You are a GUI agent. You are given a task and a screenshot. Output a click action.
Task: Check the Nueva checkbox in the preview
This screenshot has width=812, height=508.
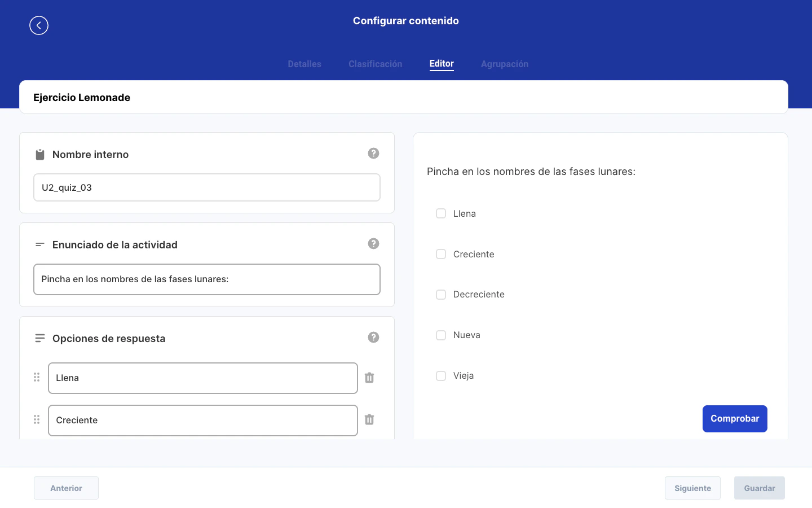click(x=441, y=335)
